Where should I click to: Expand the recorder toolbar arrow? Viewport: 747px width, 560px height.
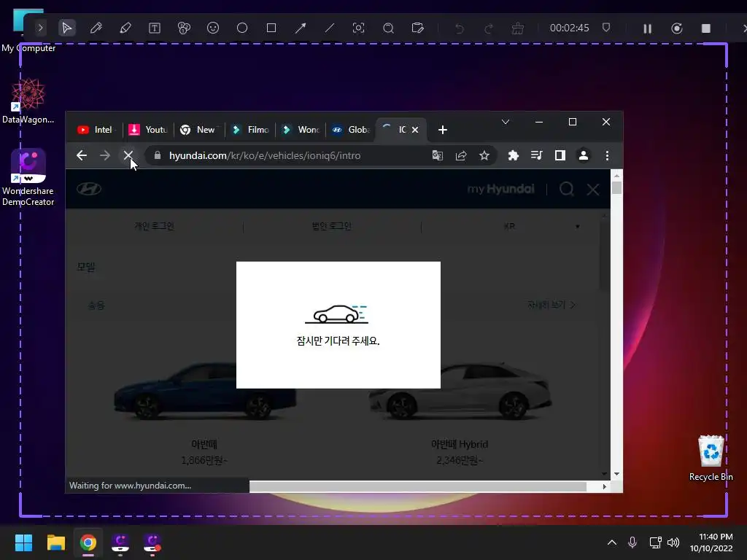pos(41,28)
